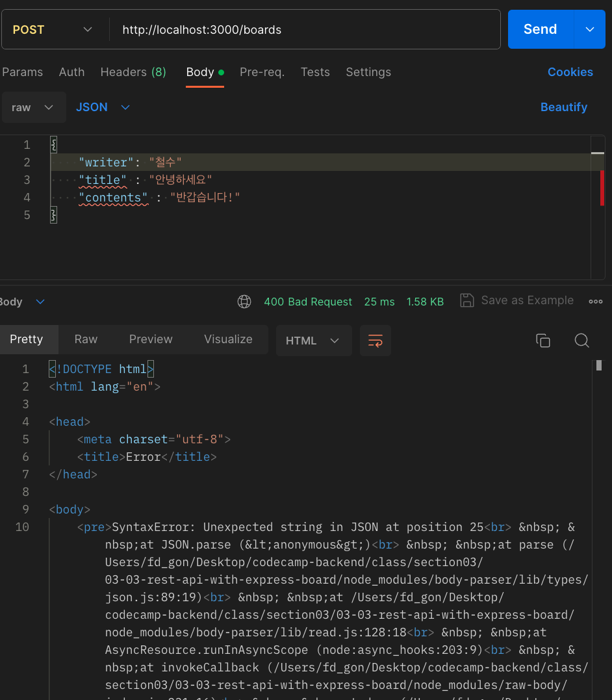612x700 pixels.
Task: Click the request URL input field
Action: (x=305, y=30)
